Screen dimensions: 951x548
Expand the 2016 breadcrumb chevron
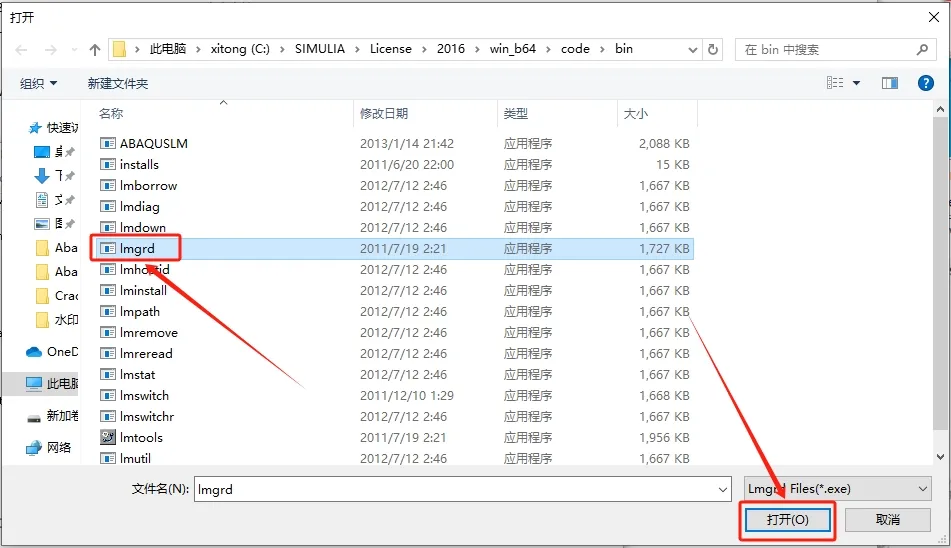point(477,49)
